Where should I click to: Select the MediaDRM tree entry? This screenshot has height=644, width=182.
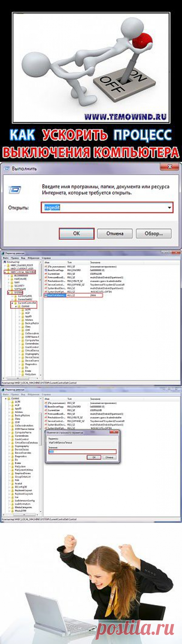pos(21,511)
